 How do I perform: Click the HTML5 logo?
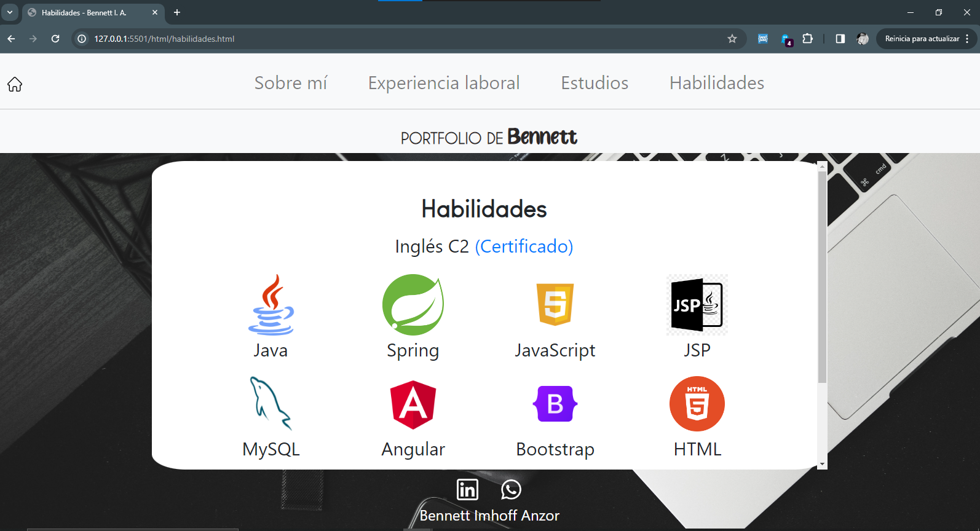(x=697, y=404)
